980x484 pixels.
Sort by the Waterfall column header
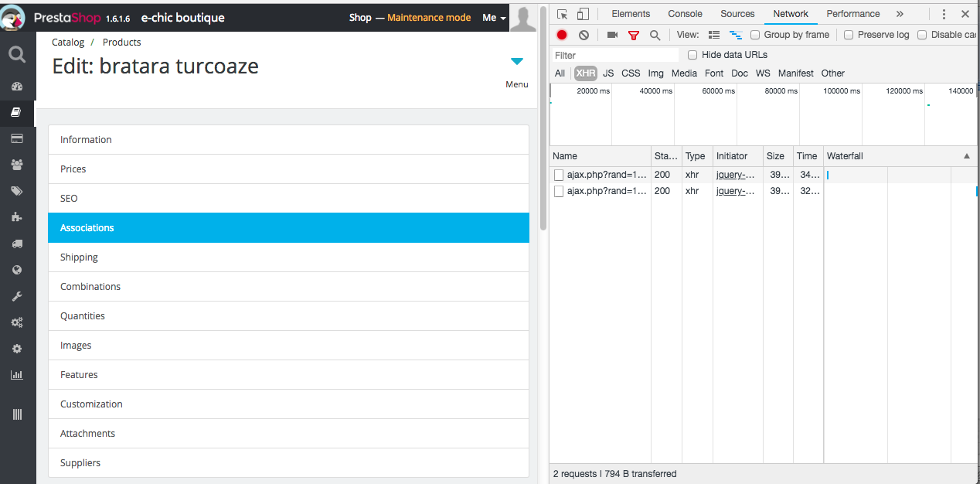(x=899, y=156)
